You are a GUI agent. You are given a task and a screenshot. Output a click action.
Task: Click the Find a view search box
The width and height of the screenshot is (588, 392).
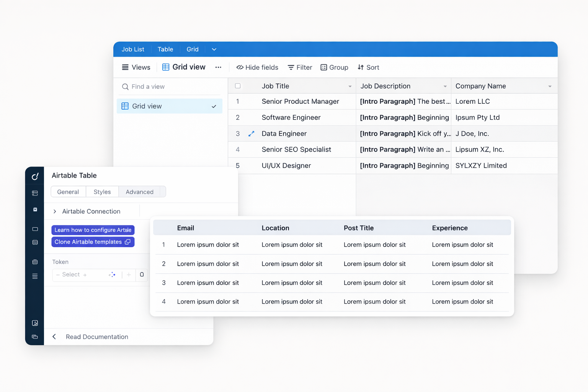click(169, 87)
